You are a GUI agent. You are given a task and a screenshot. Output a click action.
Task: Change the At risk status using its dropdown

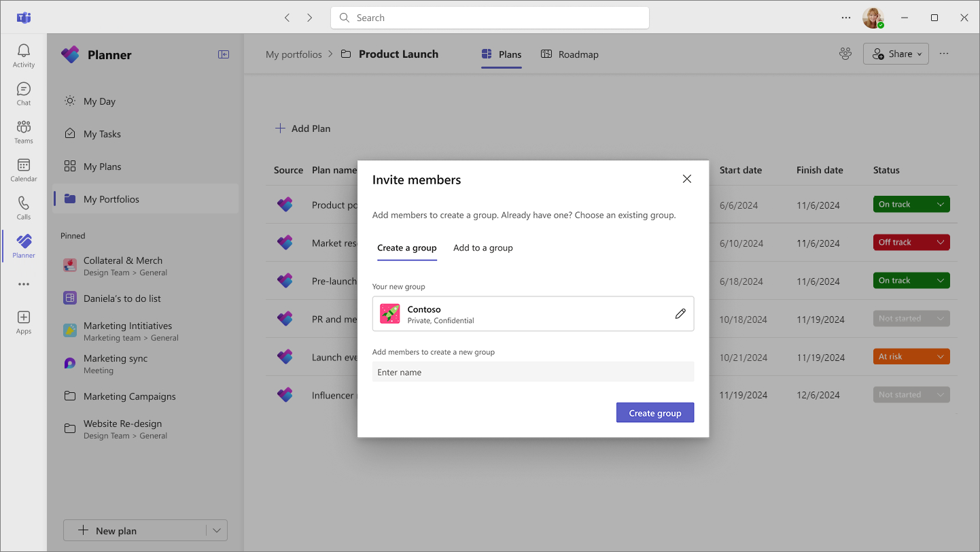point(940,356)
